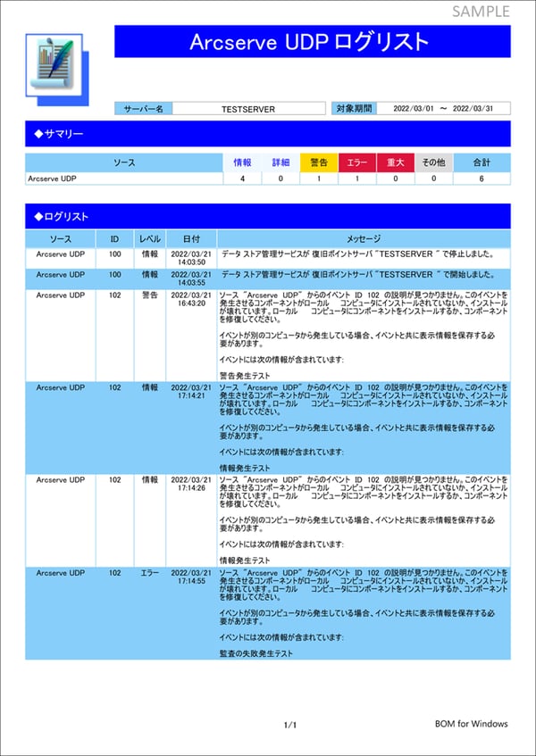Select the TESTSERVER server name field

point(248,109)
